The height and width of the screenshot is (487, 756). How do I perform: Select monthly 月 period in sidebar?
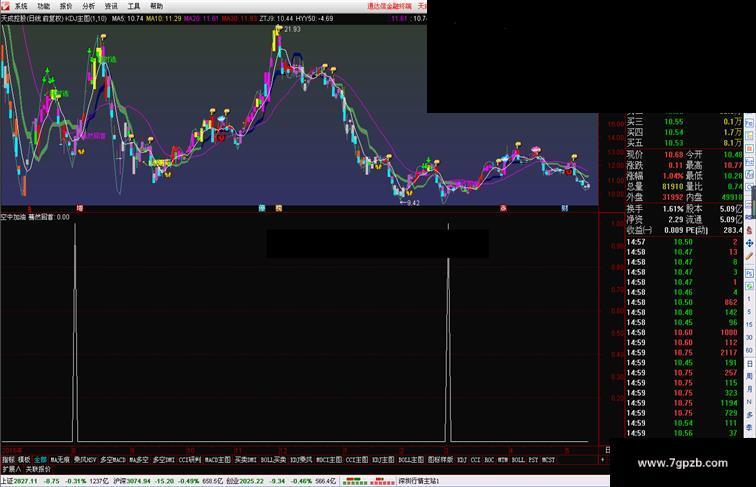click(750, 389)
